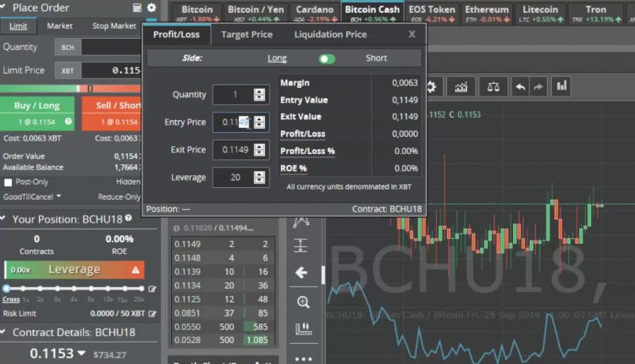635x364 pixels.
Task: Redo chart action arrow
Action: pos(538,86)
